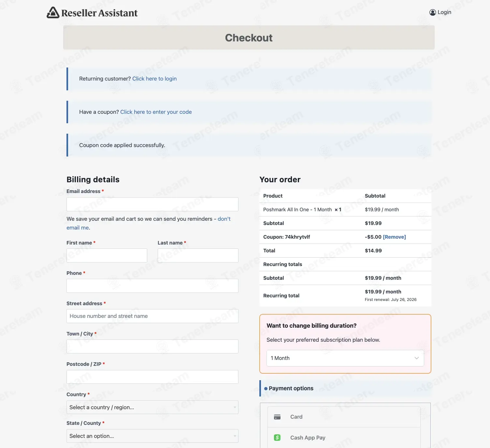Focus the Postcode / ZIP field
The image size is (490, 448).
point(152,377)
